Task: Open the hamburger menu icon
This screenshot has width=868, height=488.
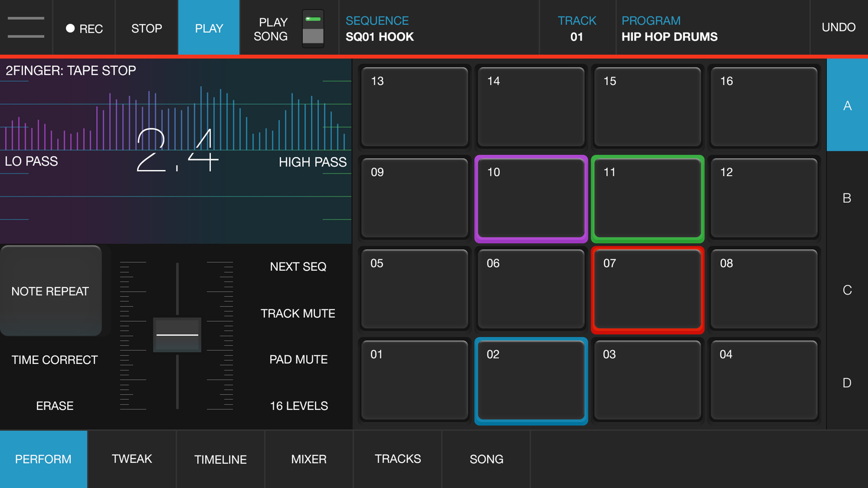Action: [26, 28]
